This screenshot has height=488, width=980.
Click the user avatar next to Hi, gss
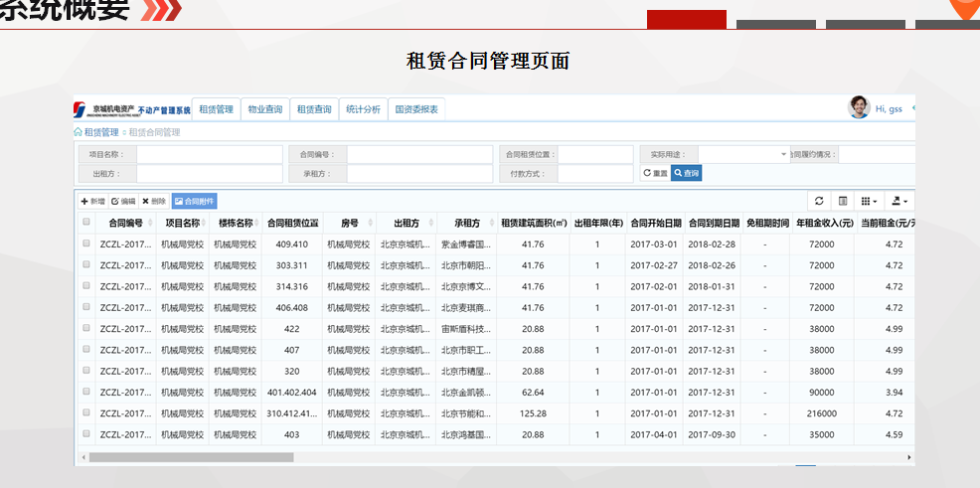[859, 108]
